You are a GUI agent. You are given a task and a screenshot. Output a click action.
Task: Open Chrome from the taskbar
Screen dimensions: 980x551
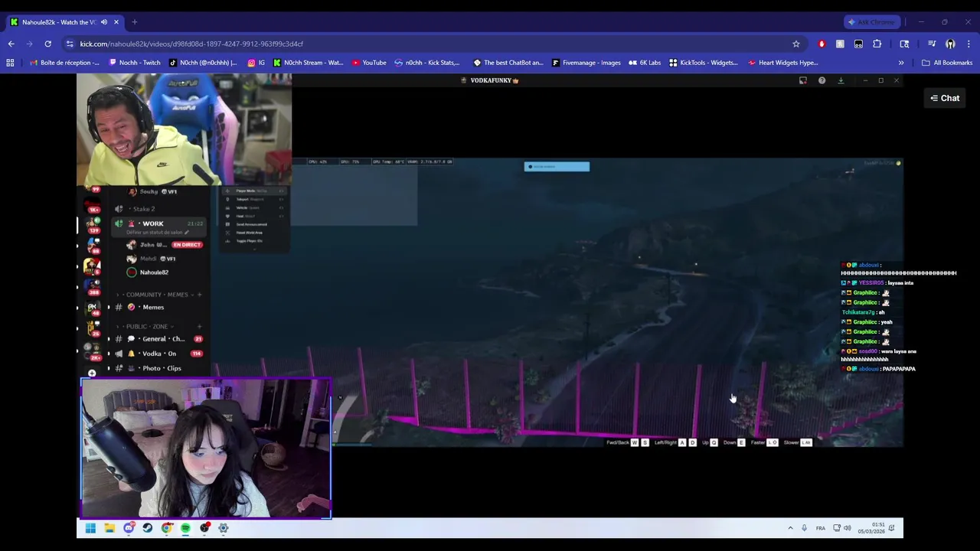point(166,528)
